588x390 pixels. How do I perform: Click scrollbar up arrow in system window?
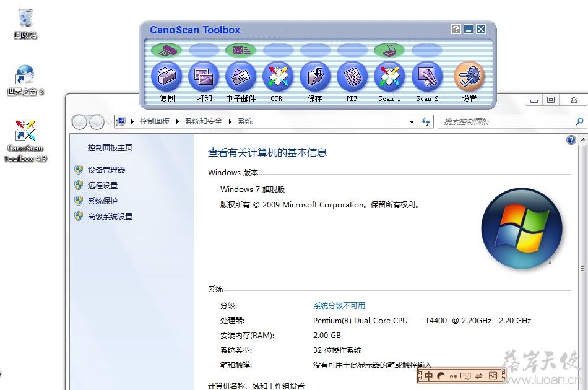[x=583, y=139]
